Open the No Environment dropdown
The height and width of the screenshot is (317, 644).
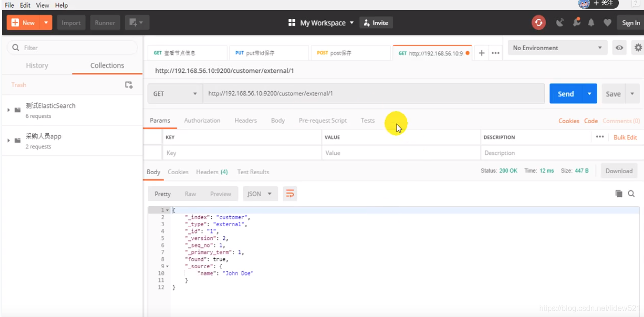tap(558, 48)
